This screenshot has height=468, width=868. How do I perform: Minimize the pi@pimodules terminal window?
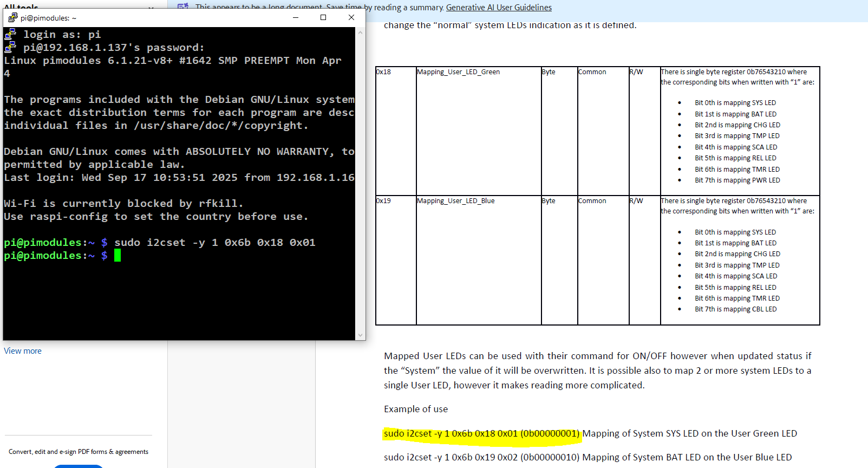[296, 17]
